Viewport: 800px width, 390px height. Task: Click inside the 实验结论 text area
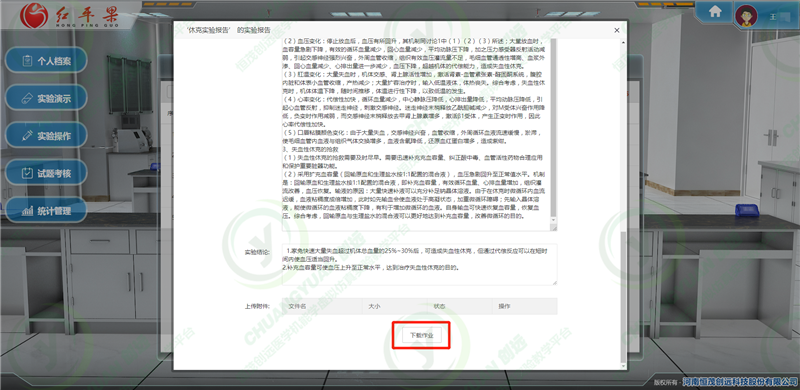(419, 264)
